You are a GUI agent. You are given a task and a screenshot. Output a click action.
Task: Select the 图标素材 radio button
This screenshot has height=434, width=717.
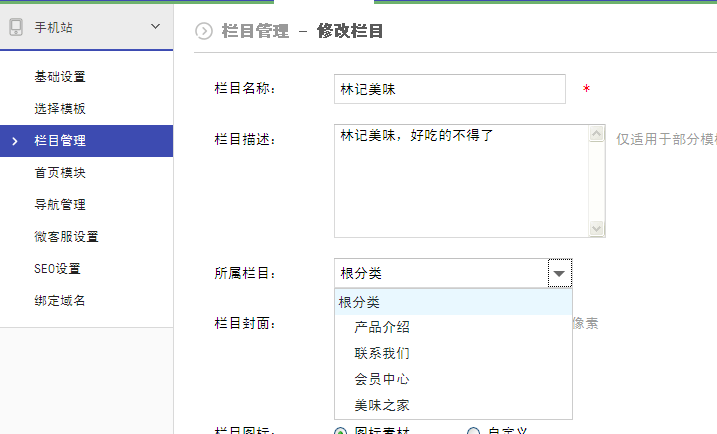(341, 431)
